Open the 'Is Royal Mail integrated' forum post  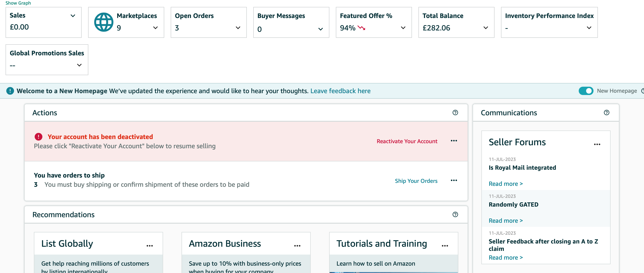[522, 167]
